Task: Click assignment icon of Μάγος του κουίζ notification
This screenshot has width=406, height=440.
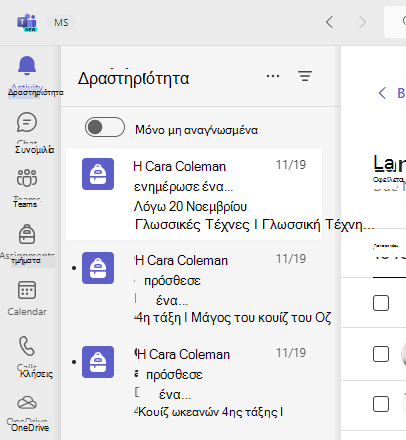Action: [98, 268]
